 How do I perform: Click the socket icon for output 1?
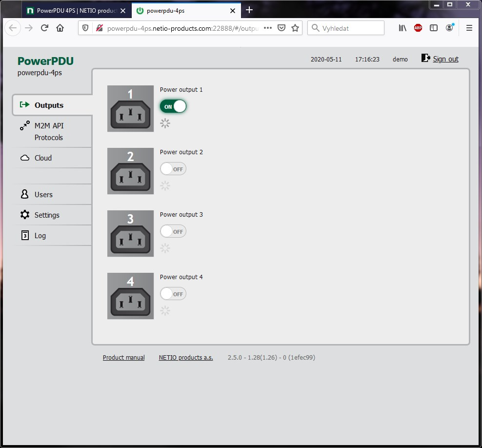coord(130,108)
